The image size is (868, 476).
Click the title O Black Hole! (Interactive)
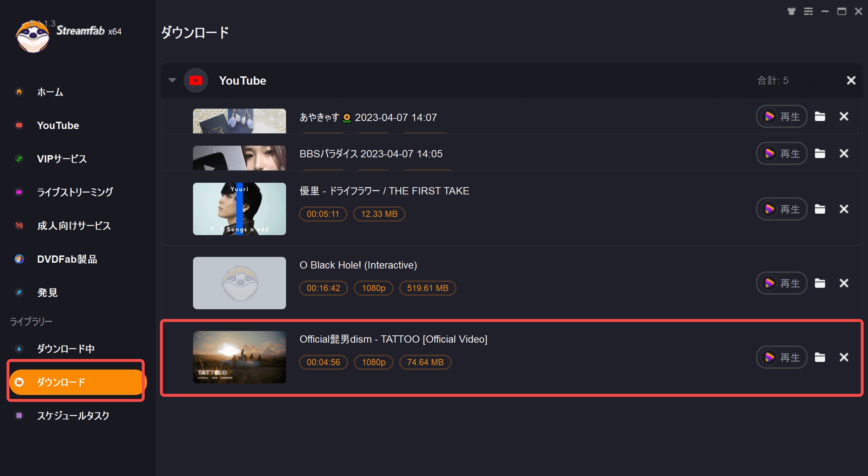click(x=358, y=265)
